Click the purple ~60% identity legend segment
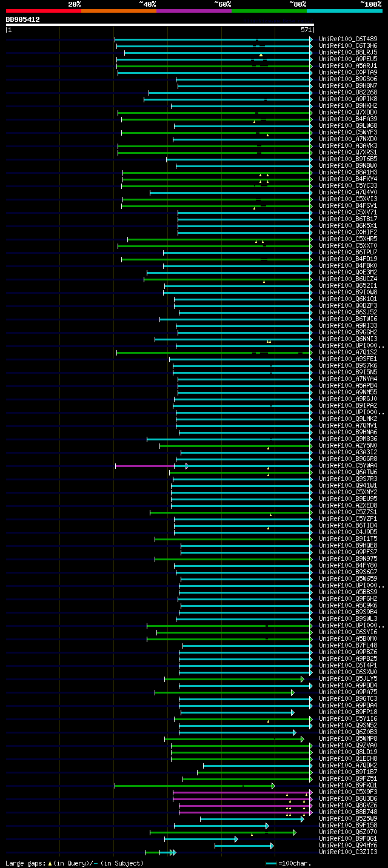 click(x=193, y=10)
